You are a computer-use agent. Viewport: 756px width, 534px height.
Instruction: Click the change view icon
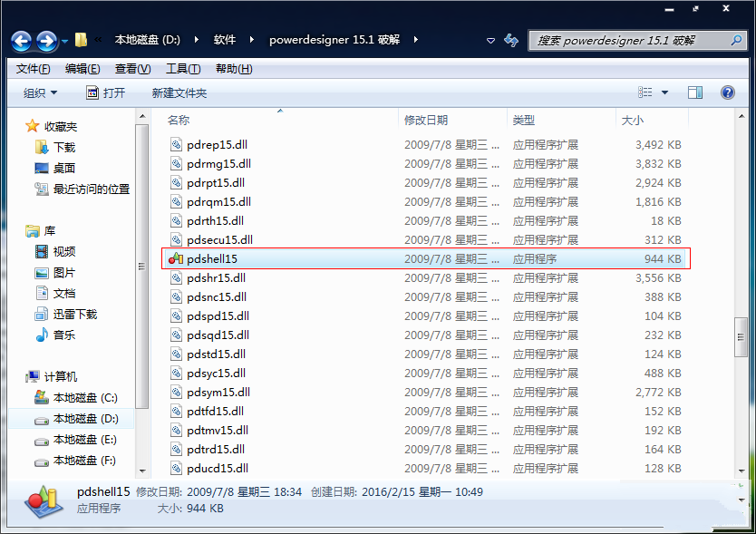tap(645, 92)
